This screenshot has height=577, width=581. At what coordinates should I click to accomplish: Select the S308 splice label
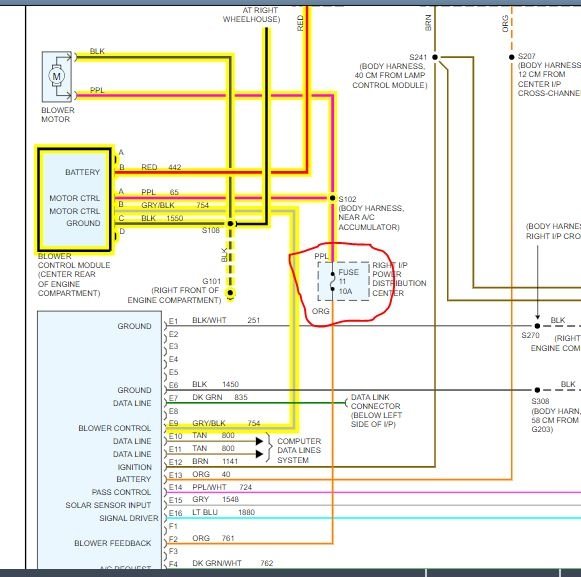540,401
